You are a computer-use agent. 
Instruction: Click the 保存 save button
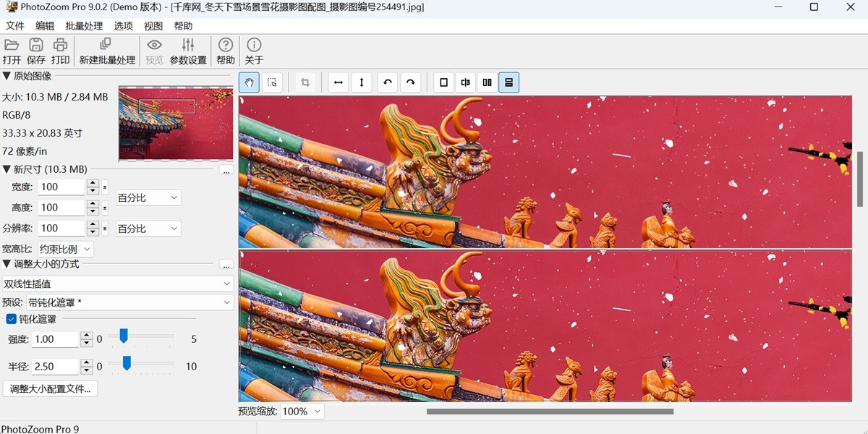[x=35, y=51]
